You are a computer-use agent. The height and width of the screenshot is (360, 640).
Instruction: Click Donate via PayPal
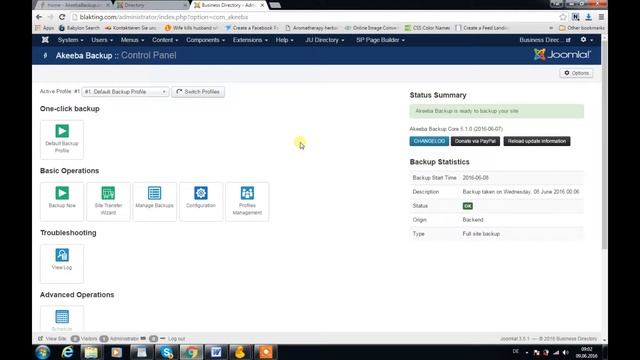(x=475, y=141)
